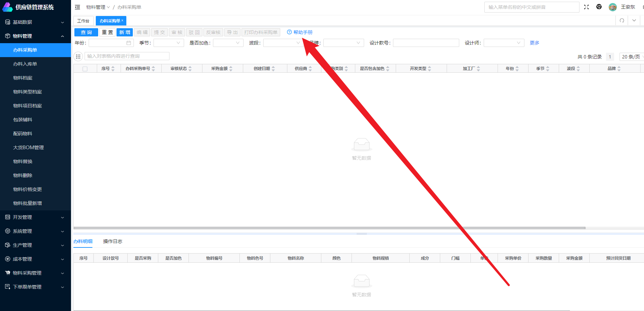Screen dimensions: 644x311
Task: Click the 新增 button
Action: [x=125, y=32]
